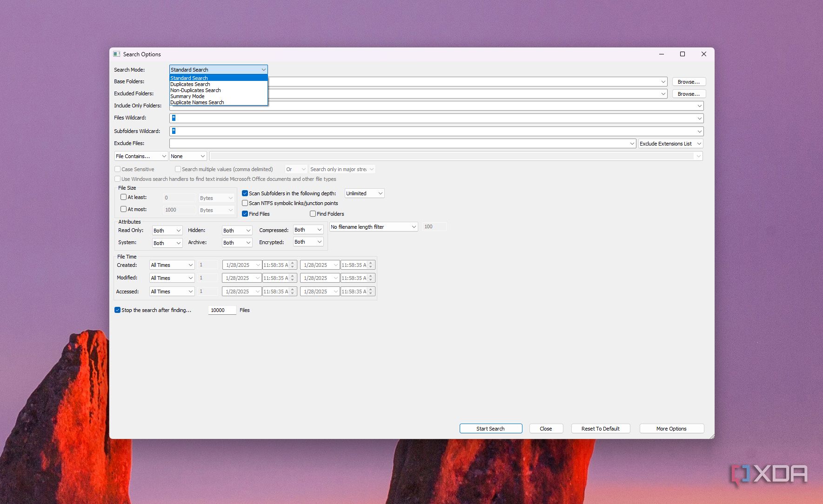Image resolution: width=823 pixels, height=504 pixels.
Task: Select "Duplicates Search" from the open dropdown list
Action: [x=190, y=84]
